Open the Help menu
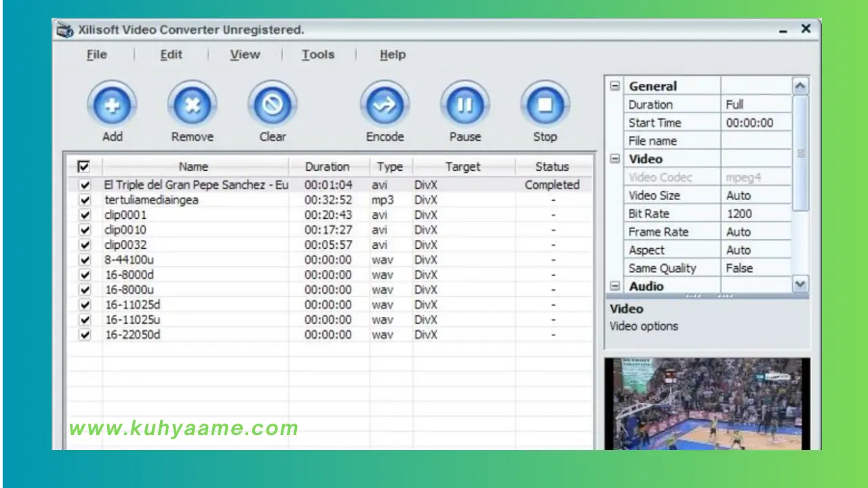 393,55
